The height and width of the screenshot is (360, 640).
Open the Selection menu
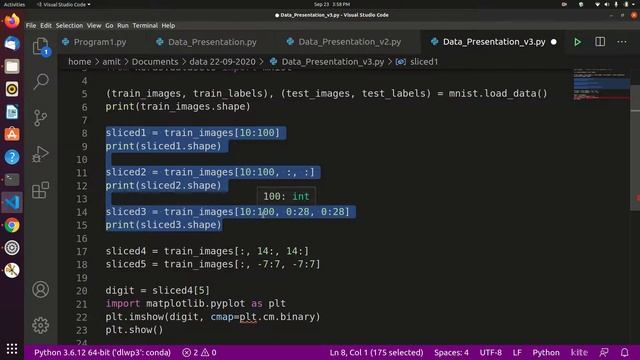69,25
